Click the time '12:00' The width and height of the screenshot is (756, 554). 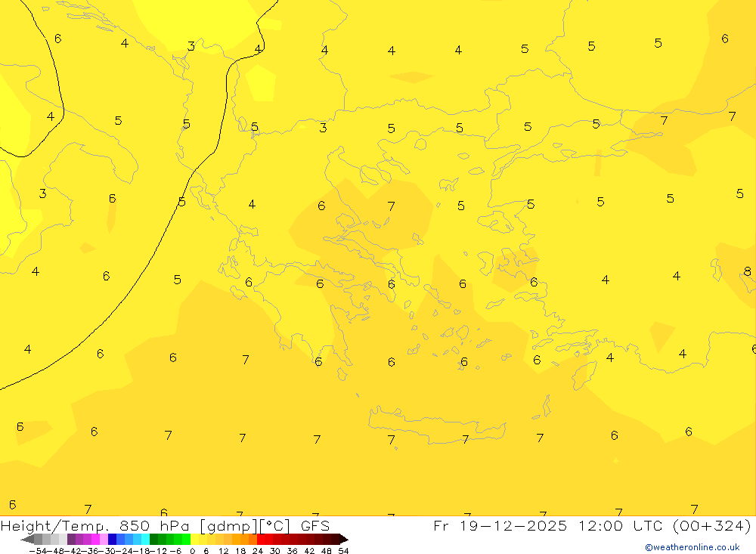(603, 525)
